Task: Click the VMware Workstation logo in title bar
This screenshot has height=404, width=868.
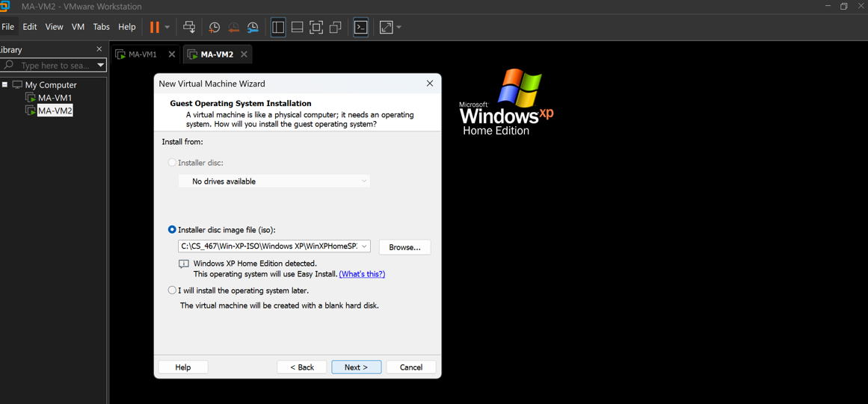Action: [x=4, y=7]
